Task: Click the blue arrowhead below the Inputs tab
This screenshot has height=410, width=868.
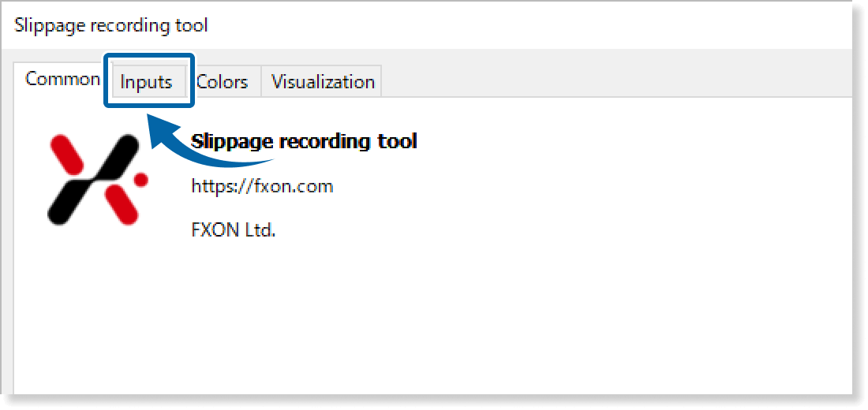Action: pos(160,132)
